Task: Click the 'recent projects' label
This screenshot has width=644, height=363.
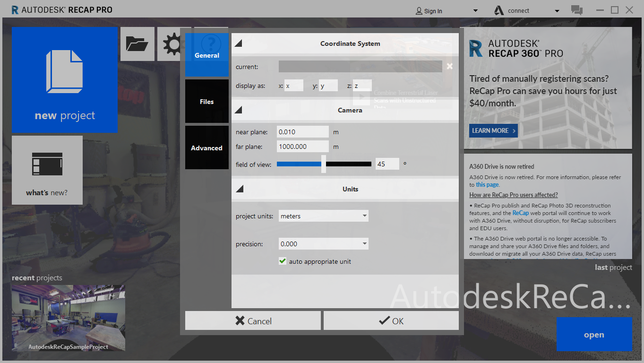Action: pyautogui.click(x=37, y=278)
